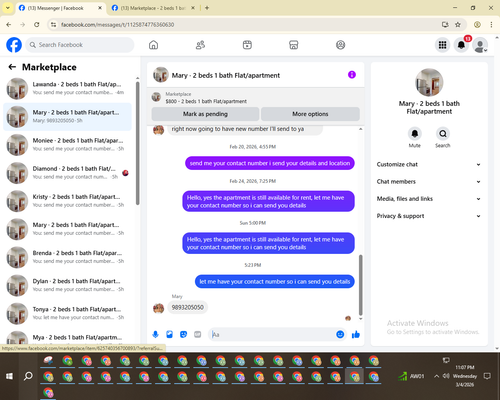The height and width of the screenshot is (400, 500).
Task: Expand Media, files and links section
Action: pyautogui.click(x=429, y=199)
